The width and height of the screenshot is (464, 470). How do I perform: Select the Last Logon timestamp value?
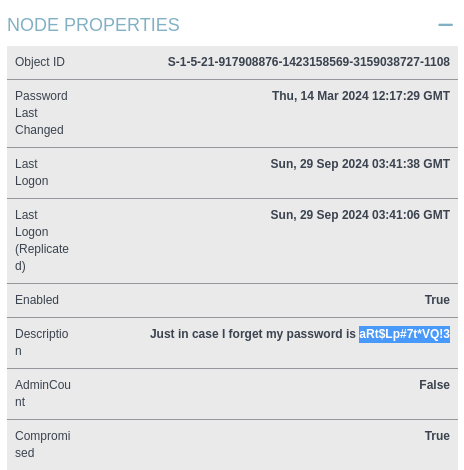pos(360,164)
